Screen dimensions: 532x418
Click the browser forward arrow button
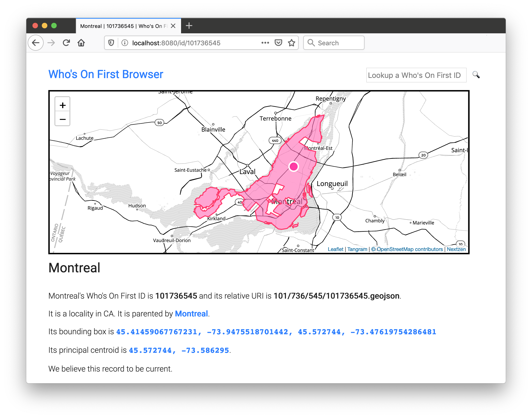tap(51, 43)
